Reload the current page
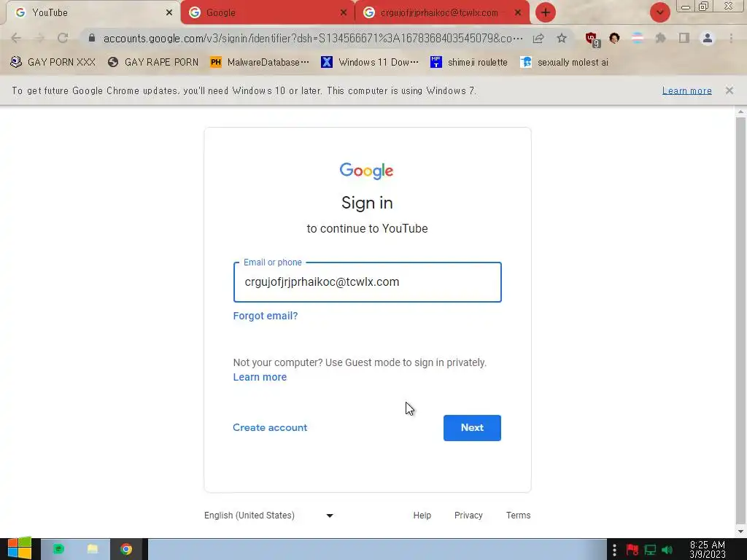This screenshot has height=560, width=747. pyautogui.click(x=63, y=38)
